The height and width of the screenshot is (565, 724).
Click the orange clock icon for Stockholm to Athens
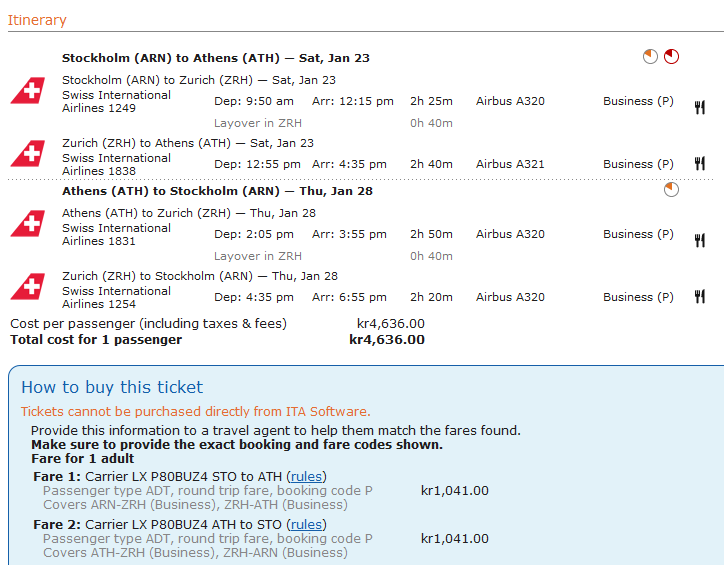[x=650, y=57]
